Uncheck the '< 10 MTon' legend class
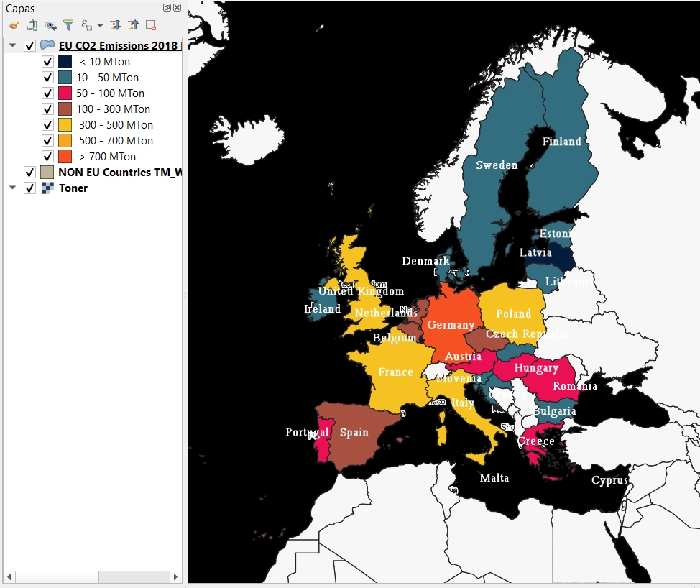 [x=47, y=62]
